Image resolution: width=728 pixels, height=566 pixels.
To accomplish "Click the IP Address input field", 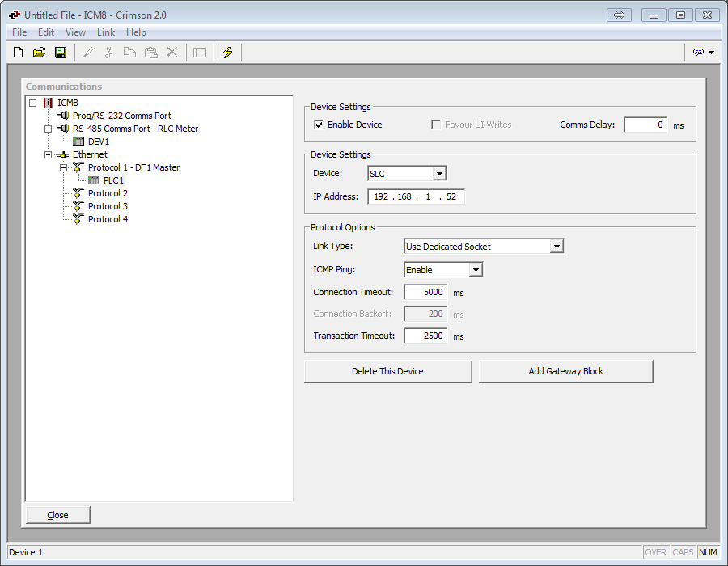I will [x=416, y=196].
